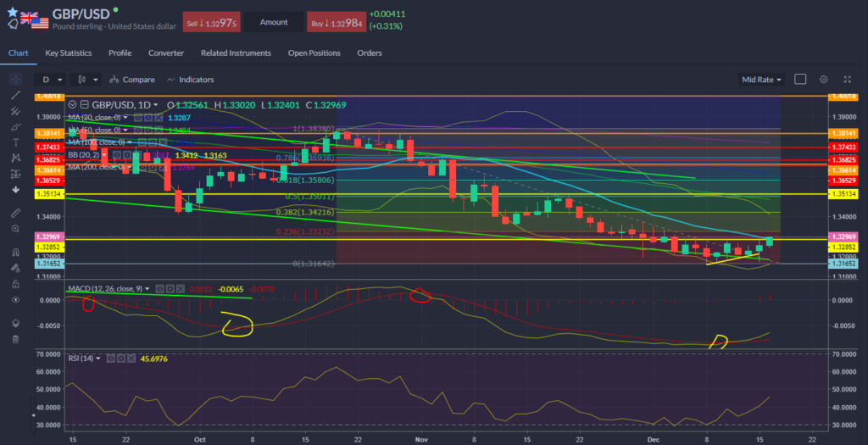Toggle hide all drawings eye icon
The image size is (868, 445).
click(x=15, y=299)
